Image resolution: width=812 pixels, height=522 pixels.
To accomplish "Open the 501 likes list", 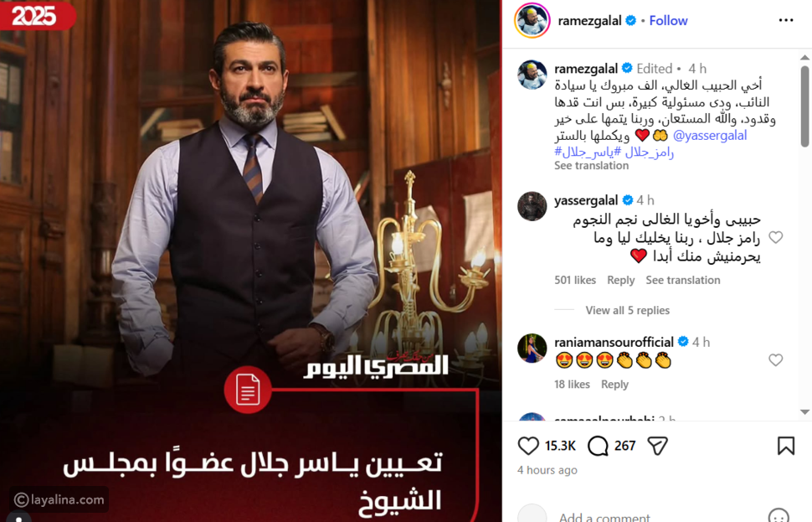I will point(575,280).
